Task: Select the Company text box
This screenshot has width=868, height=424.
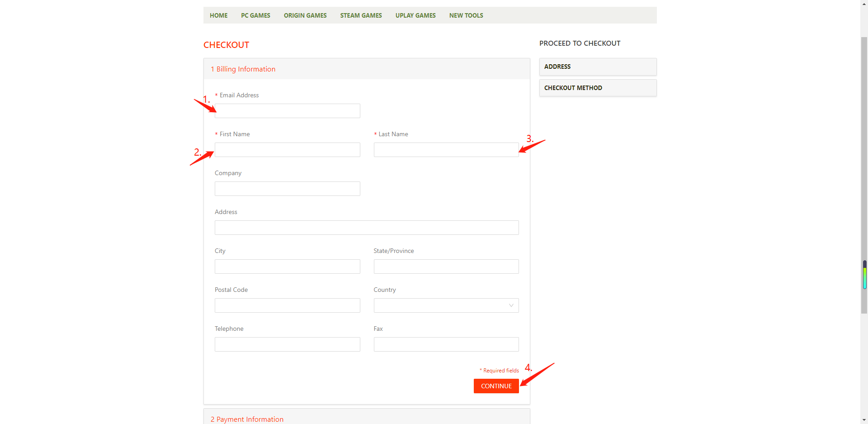Action: pyautogui.click(x=287, y=189)
